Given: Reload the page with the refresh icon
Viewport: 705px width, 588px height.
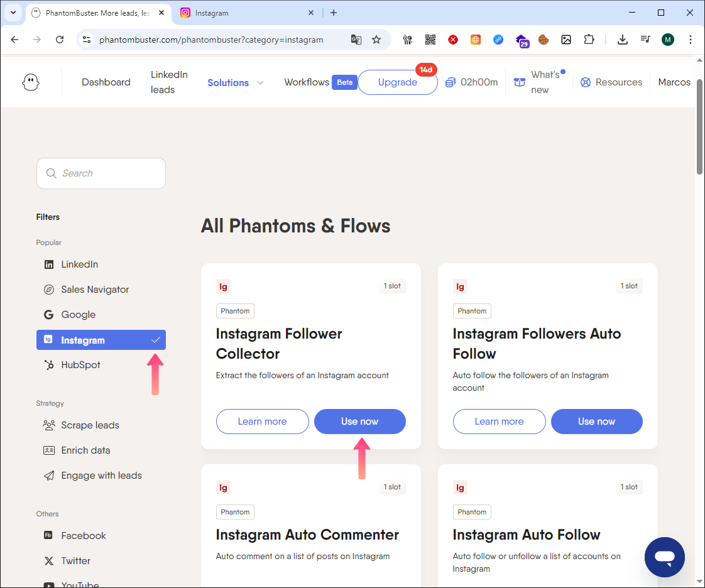Looking at the screenshot, I should (59, 40).
